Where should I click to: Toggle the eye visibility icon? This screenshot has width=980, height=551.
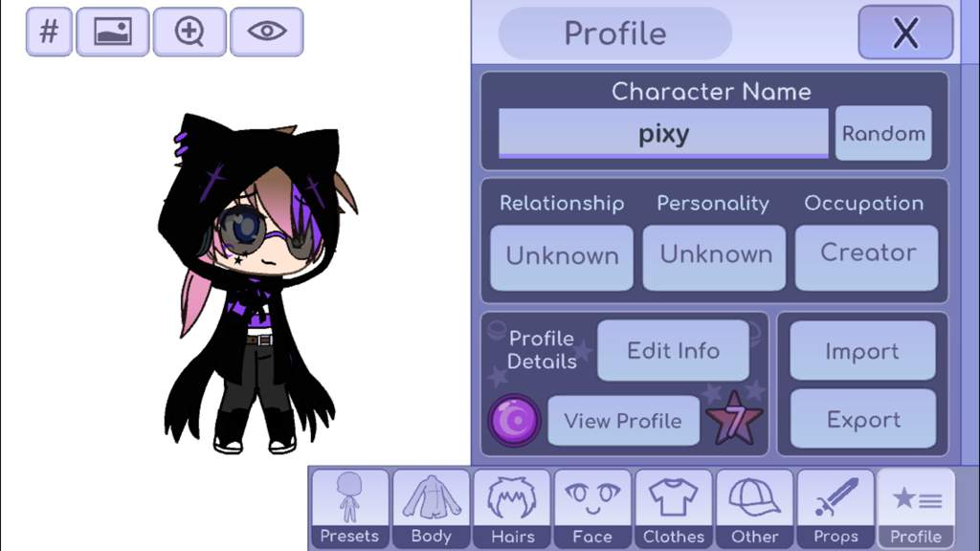coord(267,32)
